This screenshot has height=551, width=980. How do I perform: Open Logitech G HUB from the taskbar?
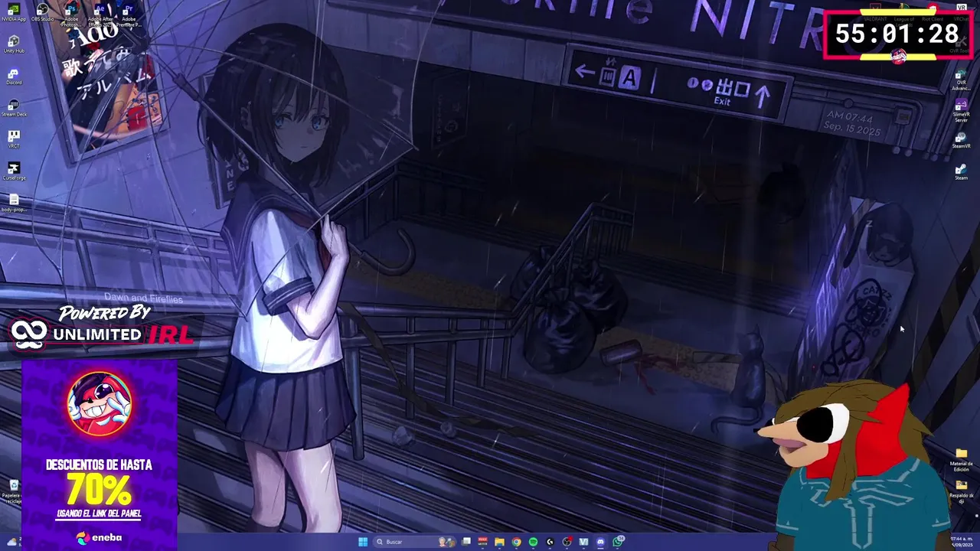click(550, 542)
